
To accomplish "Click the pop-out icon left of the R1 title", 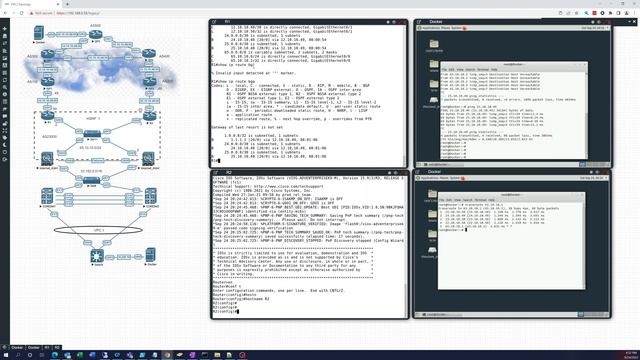I will [x=214, y=22].
